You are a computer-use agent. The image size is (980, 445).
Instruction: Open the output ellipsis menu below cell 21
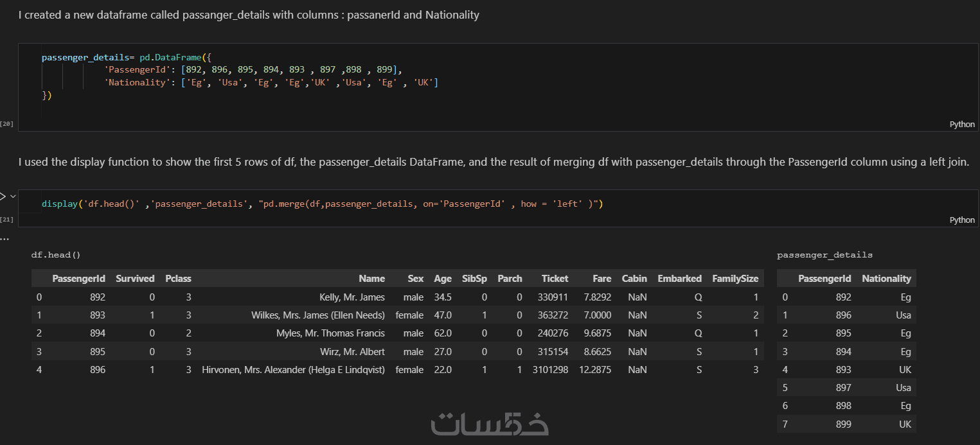pos(4,239)
